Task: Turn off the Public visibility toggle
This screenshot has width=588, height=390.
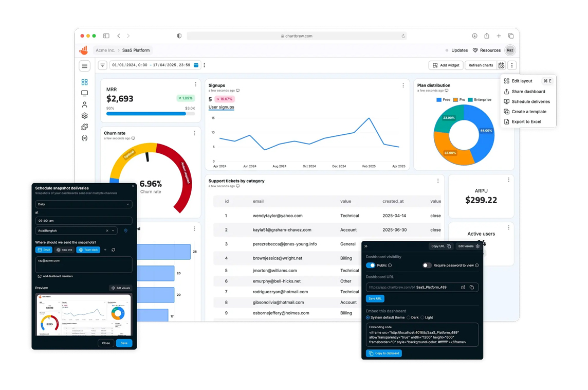Action: pos(371,265)
